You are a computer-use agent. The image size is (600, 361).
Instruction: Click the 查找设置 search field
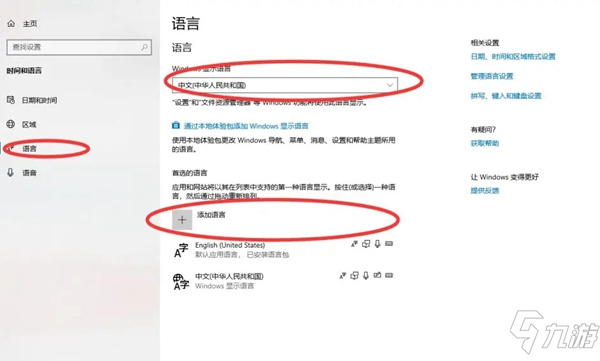(79, 47)
